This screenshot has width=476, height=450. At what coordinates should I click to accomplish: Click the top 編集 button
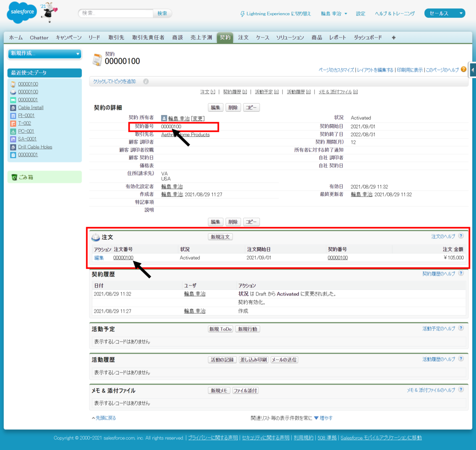tap(215, 108)
